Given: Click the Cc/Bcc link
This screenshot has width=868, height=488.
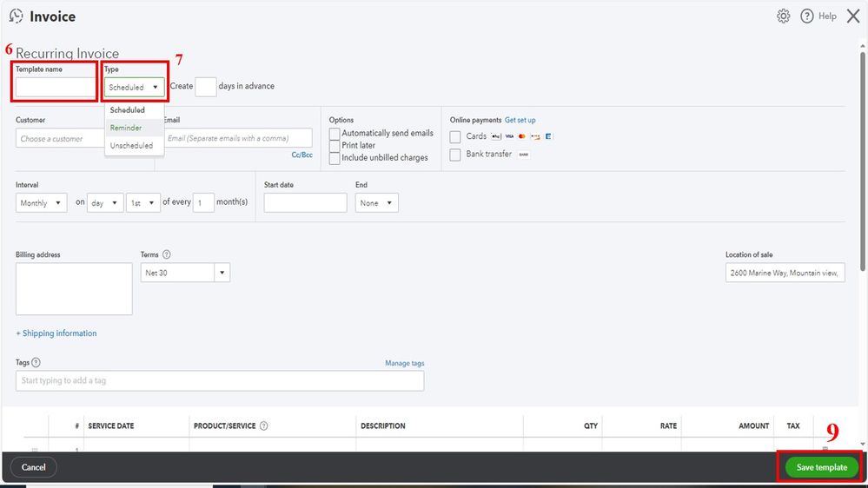Looking at the screenshot, I should tap(301, 155).
